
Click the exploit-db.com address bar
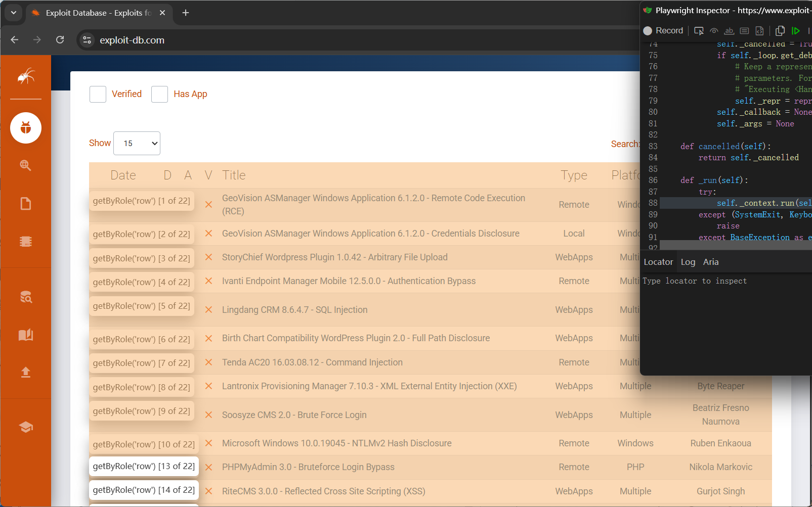(x=354, y=40)
